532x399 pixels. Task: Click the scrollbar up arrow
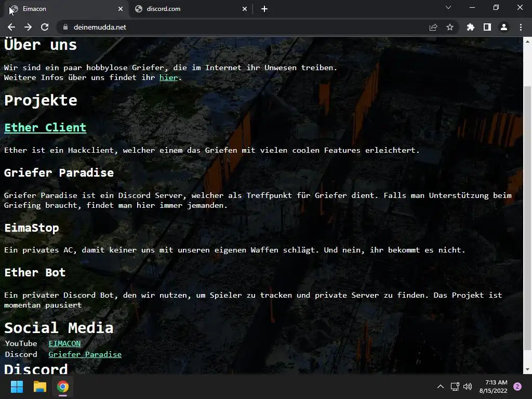coord(527,42)
